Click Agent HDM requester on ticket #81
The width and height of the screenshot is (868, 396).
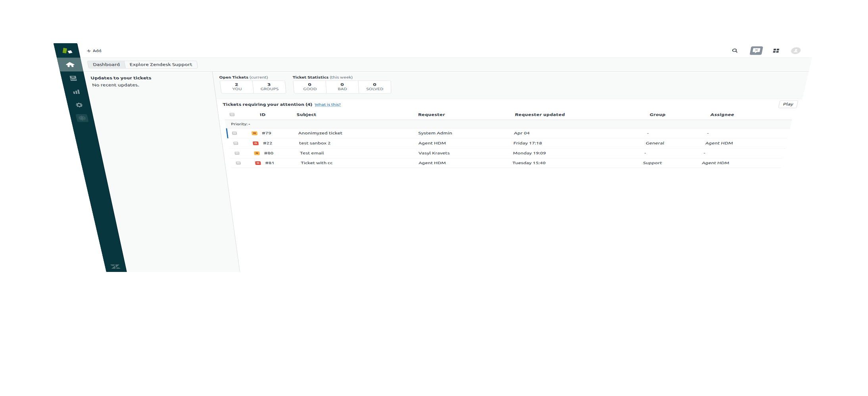click(x=432, y=163)
